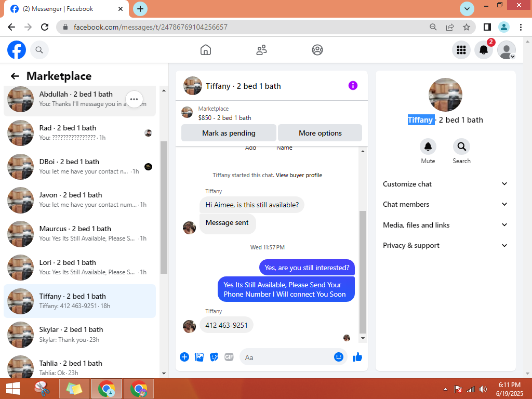Open Rad 2 bed 1 bath conversation
The height and width of the screenshot is (399, 532).
(79, 132)
